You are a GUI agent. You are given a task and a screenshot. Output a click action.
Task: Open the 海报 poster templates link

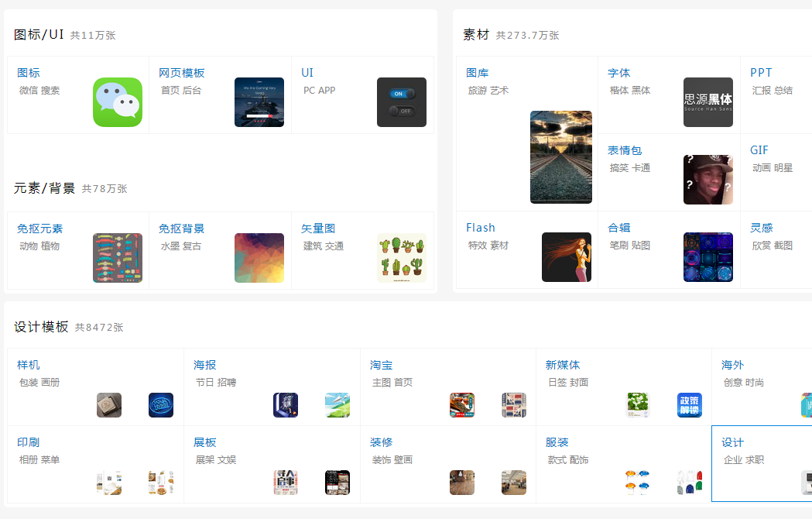tap(205, 365)
